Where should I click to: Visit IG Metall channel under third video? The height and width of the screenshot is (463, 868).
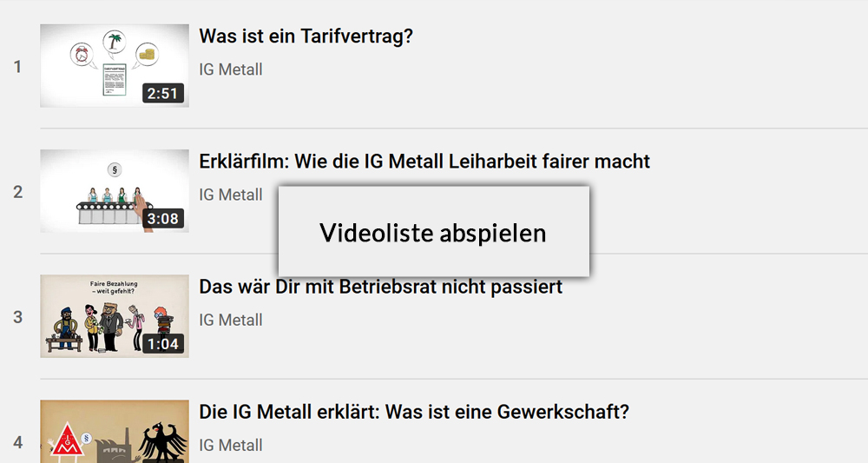[x=231, y=321]
